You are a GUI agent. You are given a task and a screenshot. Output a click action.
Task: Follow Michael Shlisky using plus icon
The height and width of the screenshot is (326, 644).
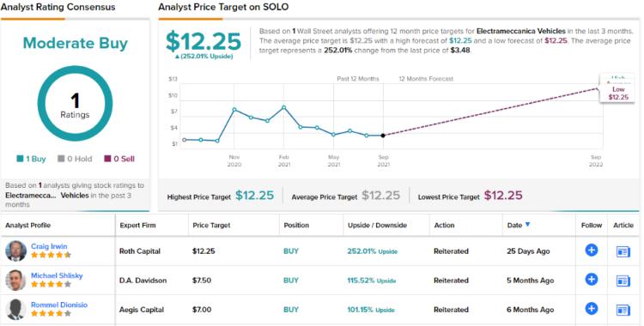[592, 280]
